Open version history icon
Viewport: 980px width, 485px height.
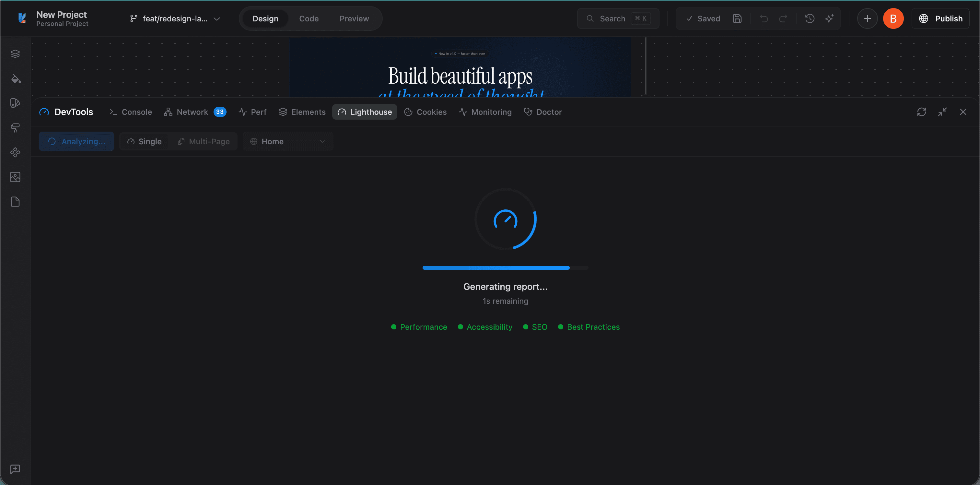point(810,18)
